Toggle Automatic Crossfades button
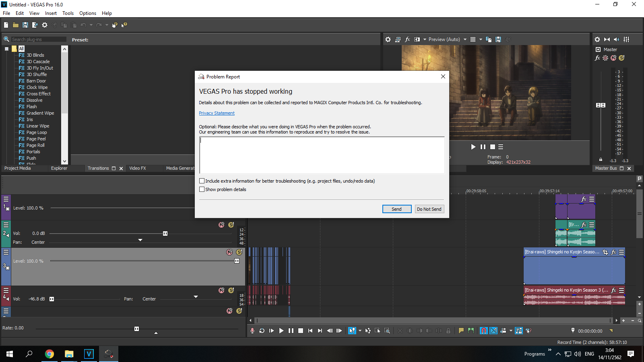The width and height of the screenshot is (644, 362). [x=493, y=331]
